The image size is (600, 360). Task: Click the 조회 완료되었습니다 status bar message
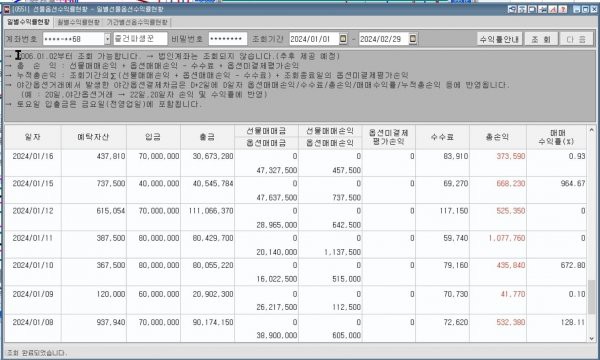point(37,353)
